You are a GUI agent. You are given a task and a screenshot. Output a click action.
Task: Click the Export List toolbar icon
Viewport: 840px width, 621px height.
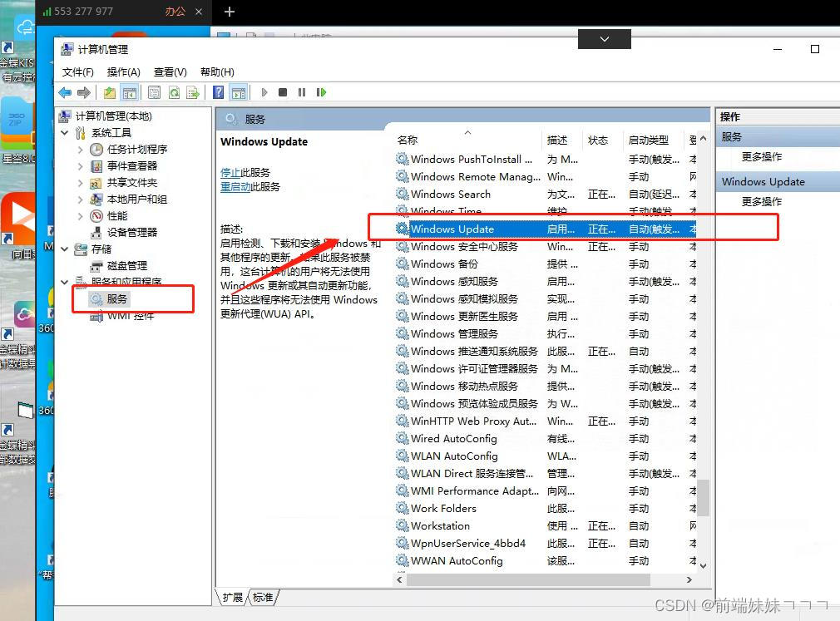tap(193, 92)
